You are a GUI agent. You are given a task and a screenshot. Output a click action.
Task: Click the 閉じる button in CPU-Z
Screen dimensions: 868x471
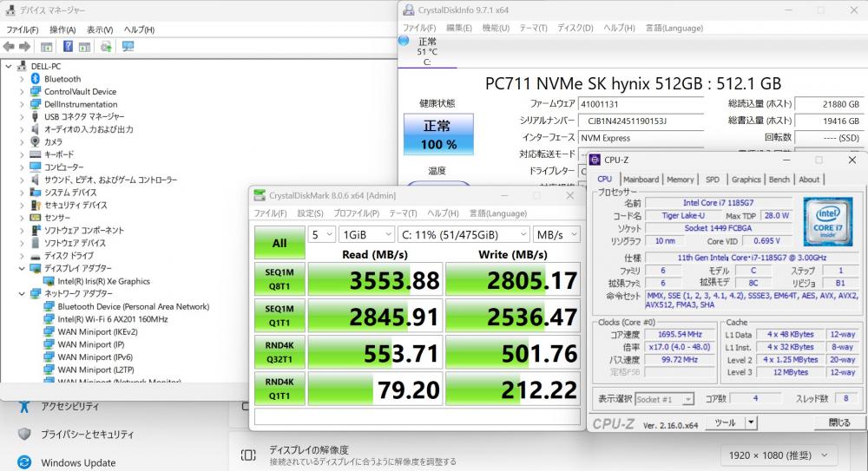839,422
